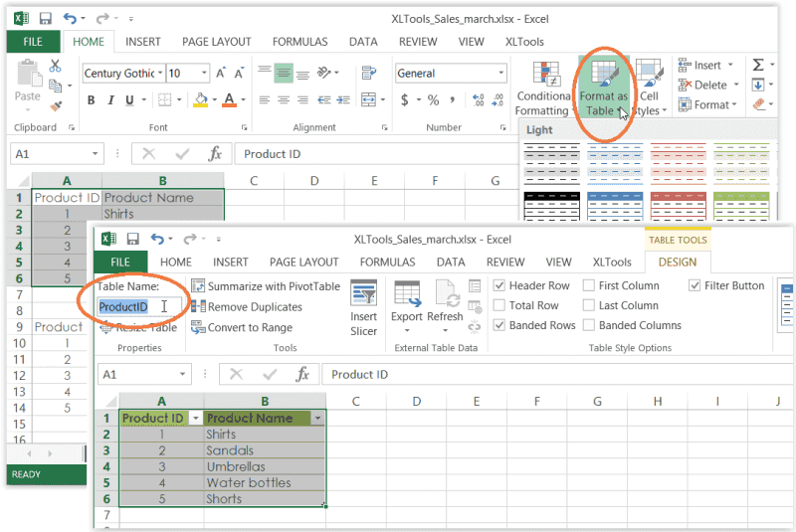Click the Increase Decimal icon
Image resolution: width=796 pixels, height=532 pixels.
pos(479,99)
